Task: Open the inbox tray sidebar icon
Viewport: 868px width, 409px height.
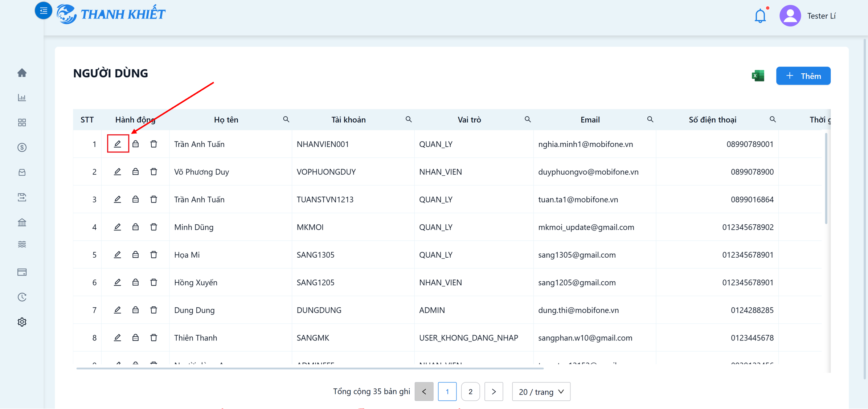Action: [22, 172]
